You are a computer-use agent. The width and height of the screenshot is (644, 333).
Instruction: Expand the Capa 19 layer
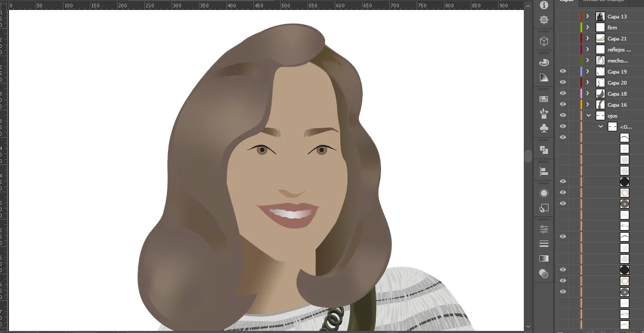pos(588,71)
